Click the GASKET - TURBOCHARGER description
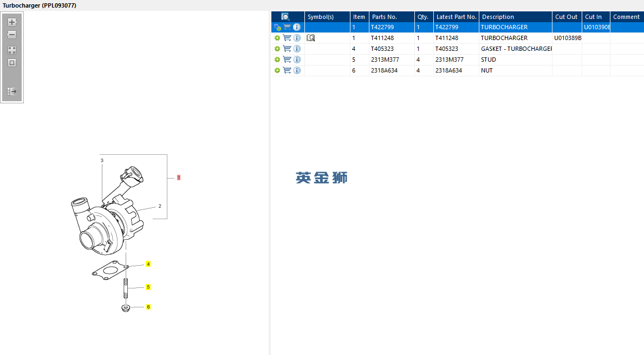 pos(516,48)
